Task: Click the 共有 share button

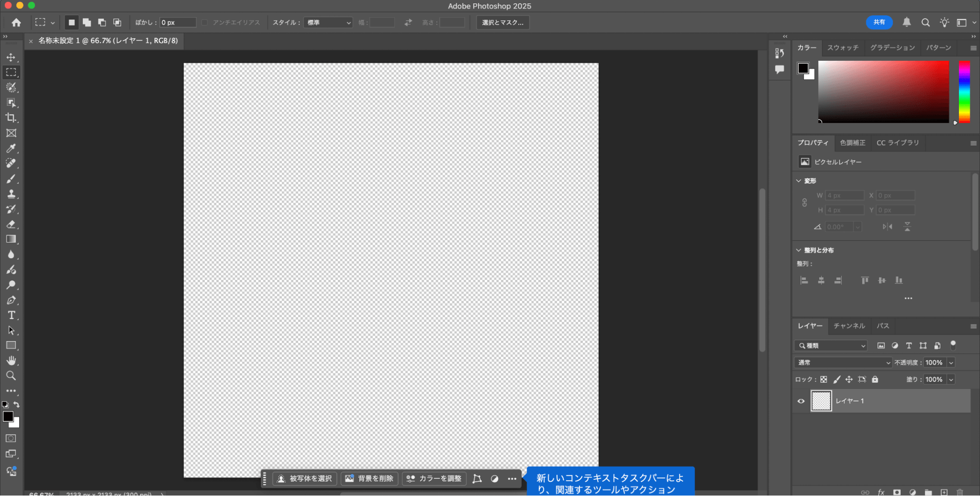Action: point(879,22)
